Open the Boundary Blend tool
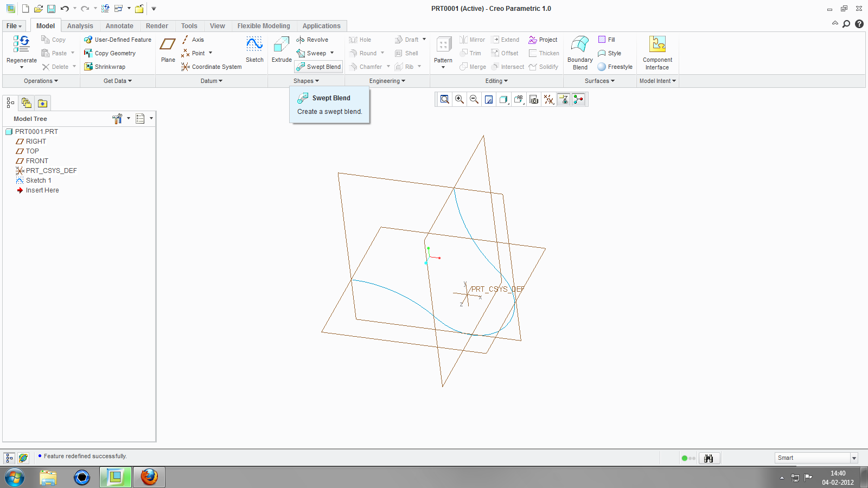This screenshot has height=488, width=868. [x=580, y=53]
